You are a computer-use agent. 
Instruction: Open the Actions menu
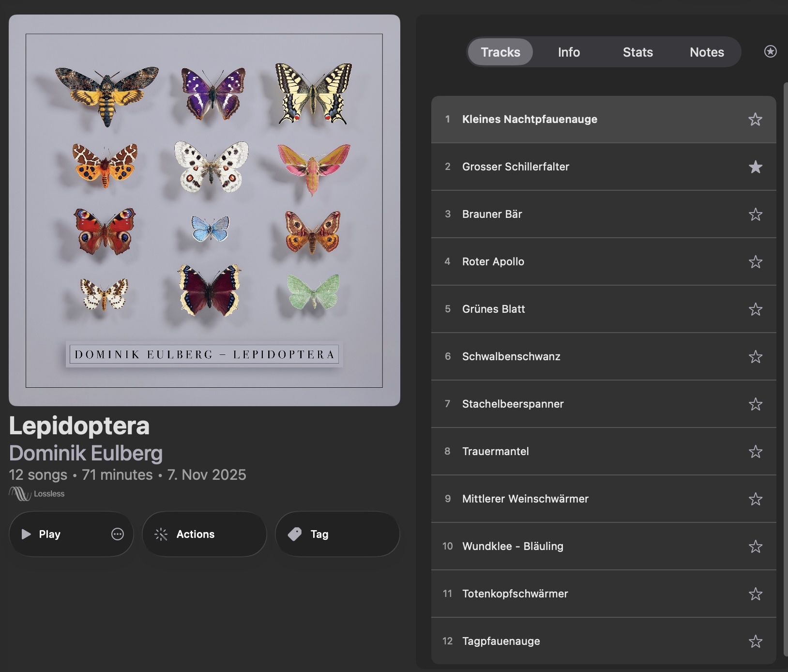pyautogui.click(x=204, y=534)
